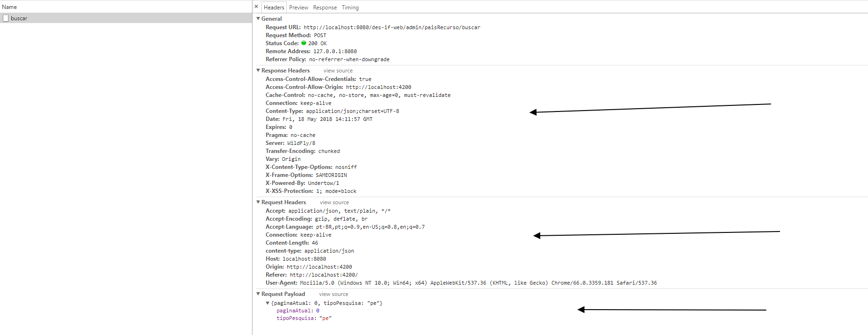The width and height of the screenshot is (868, 335).
Task: Open the Timing tab
Action: 350,8
